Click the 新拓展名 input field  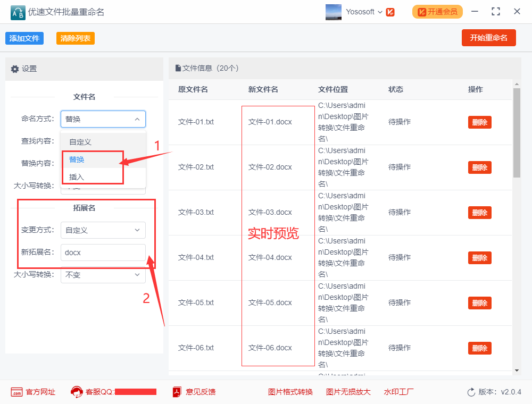point(103,252)
